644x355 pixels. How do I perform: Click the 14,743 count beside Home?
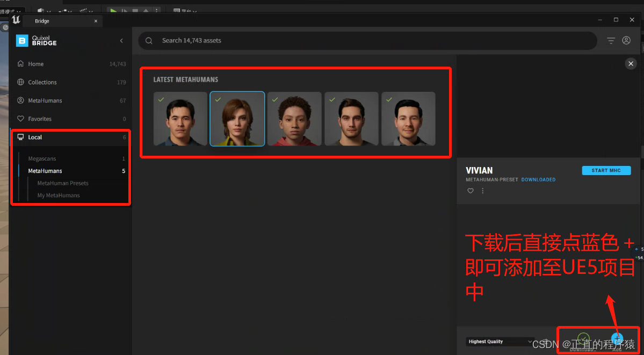(x=118, y=64)
